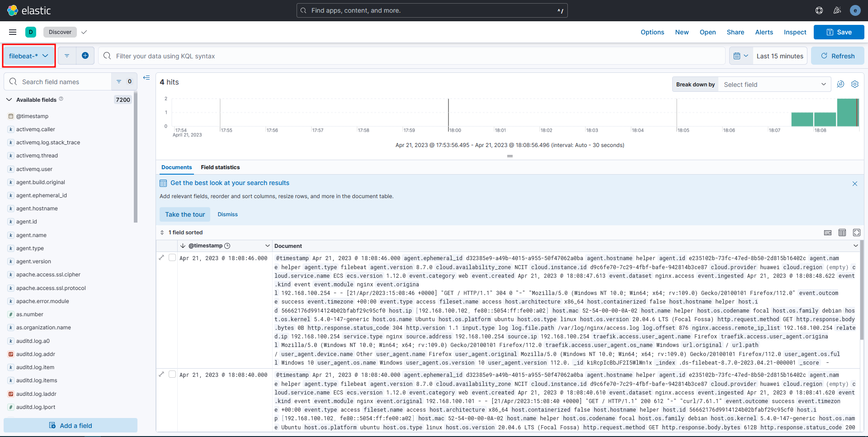Open the filebeat-* data view dropdown

click(x=29, y=56)
